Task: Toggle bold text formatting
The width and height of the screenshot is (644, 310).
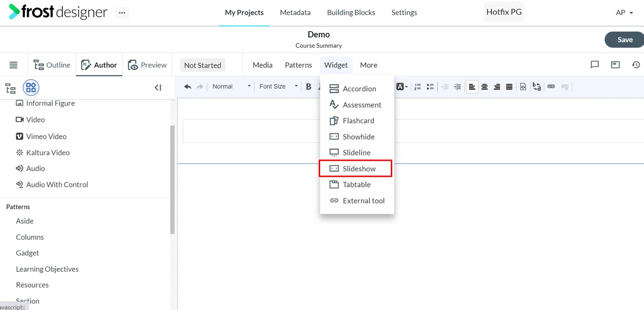Action: pos(308,87)
